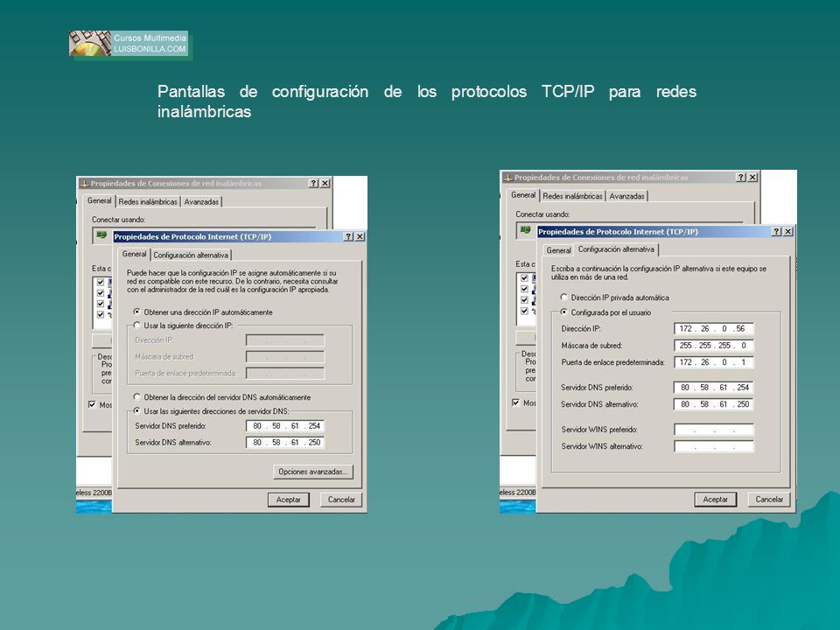Click the help question mark of left TCP/IP dialog

click(x=349, y=237)
